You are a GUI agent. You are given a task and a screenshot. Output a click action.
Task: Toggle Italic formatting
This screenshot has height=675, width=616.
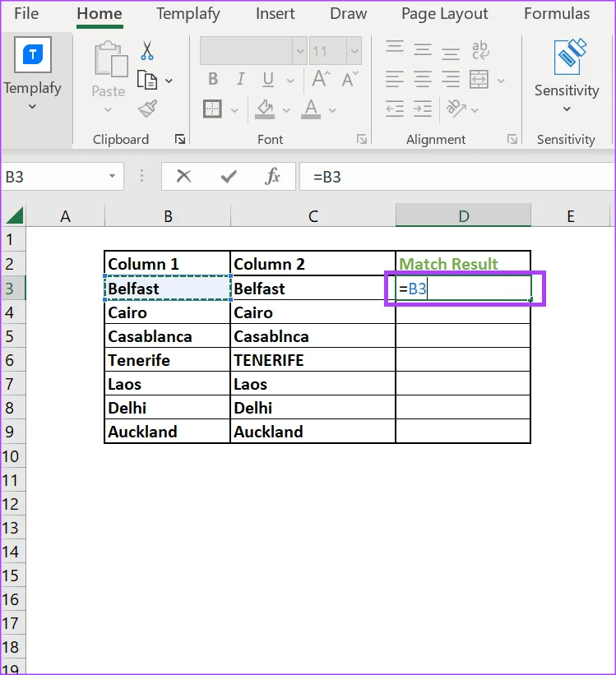[240, 79]
